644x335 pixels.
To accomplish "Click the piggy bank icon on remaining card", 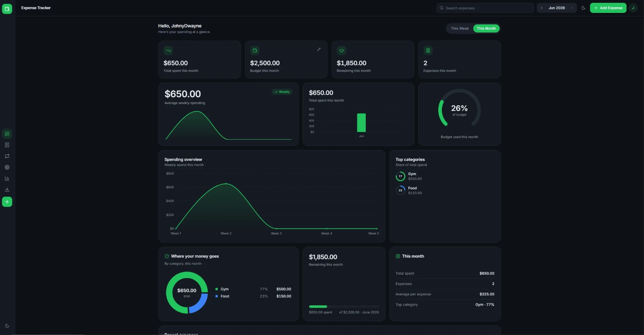I will (x=341, y=51).
